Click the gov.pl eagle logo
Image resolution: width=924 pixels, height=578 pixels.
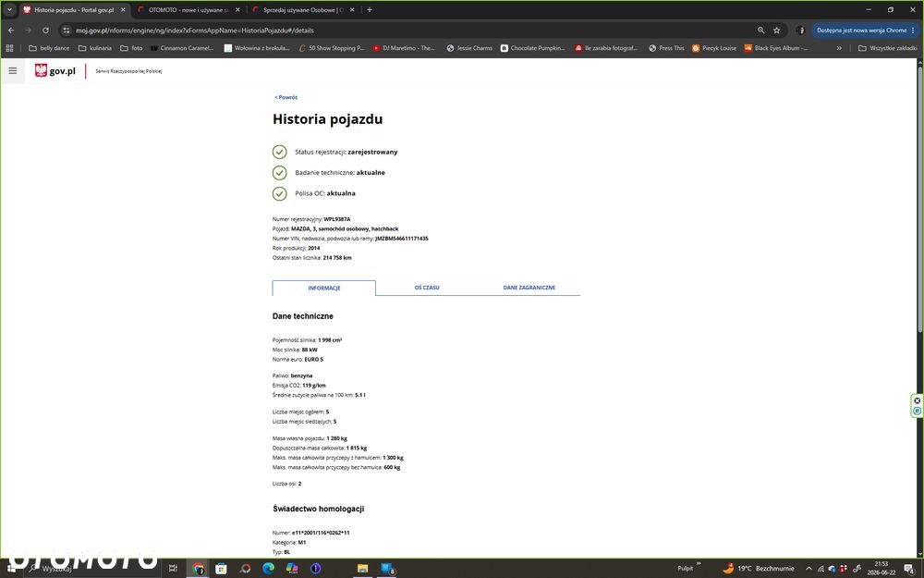tap(41, 71)
